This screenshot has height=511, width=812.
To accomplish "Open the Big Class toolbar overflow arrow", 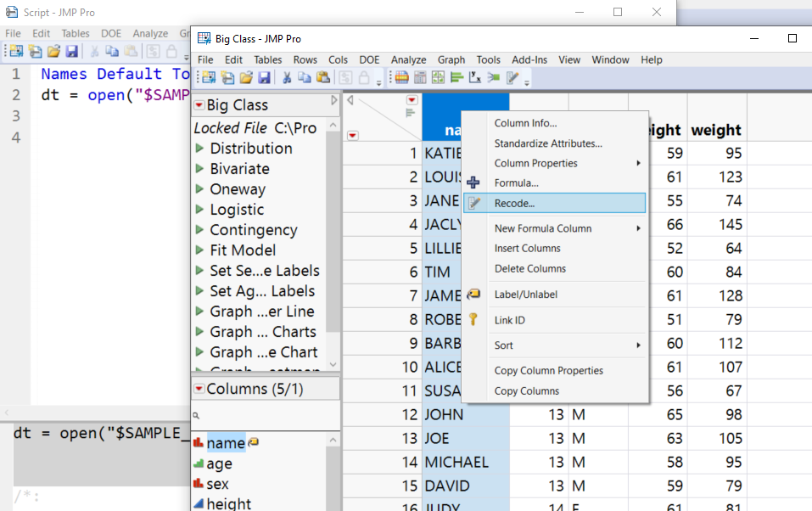I will point(379,83).
